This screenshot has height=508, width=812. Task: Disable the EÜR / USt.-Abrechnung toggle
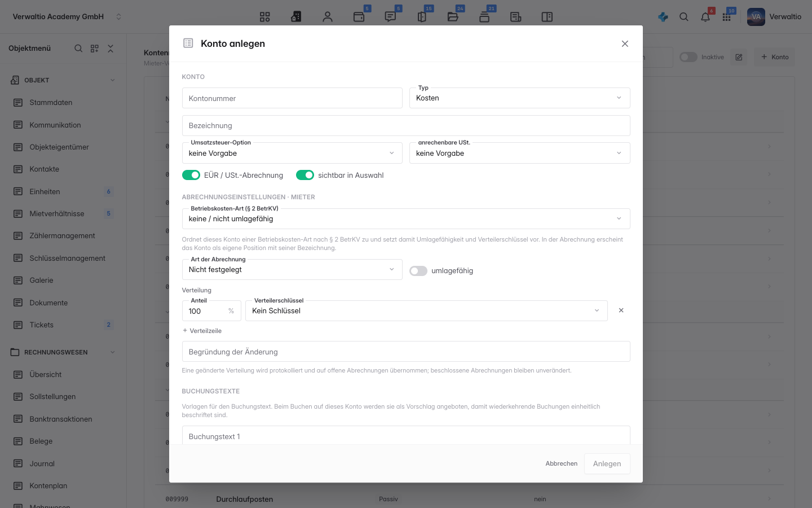pos(191,175)
